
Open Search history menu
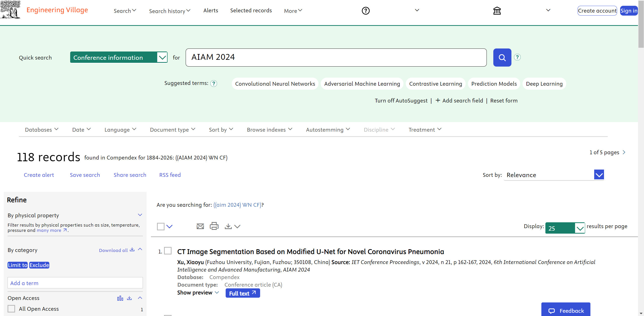point(170,11)
